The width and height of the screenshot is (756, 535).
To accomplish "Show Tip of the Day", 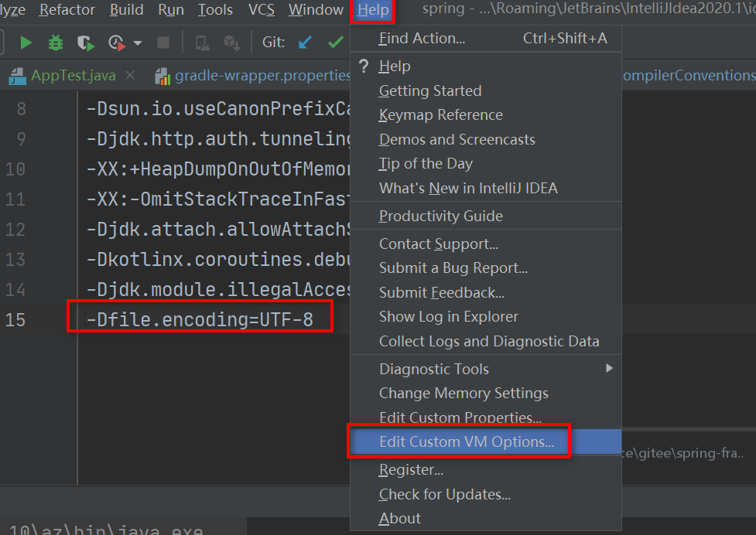I will pos(486,164).
